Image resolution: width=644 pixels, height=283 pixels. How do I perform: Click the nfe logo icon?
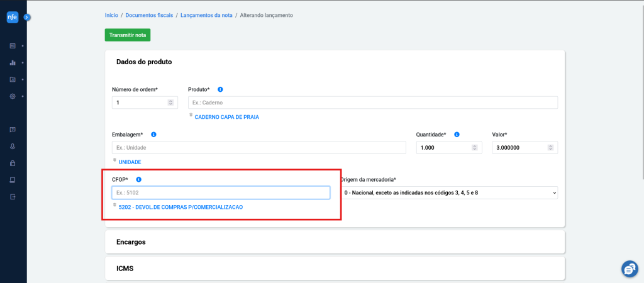pyautogui.click(x=13, y=18)
